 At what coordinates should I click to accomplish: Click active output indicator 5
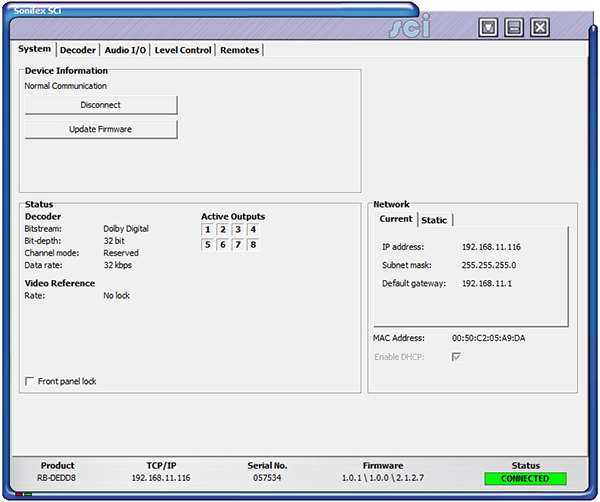click(207, 244)
